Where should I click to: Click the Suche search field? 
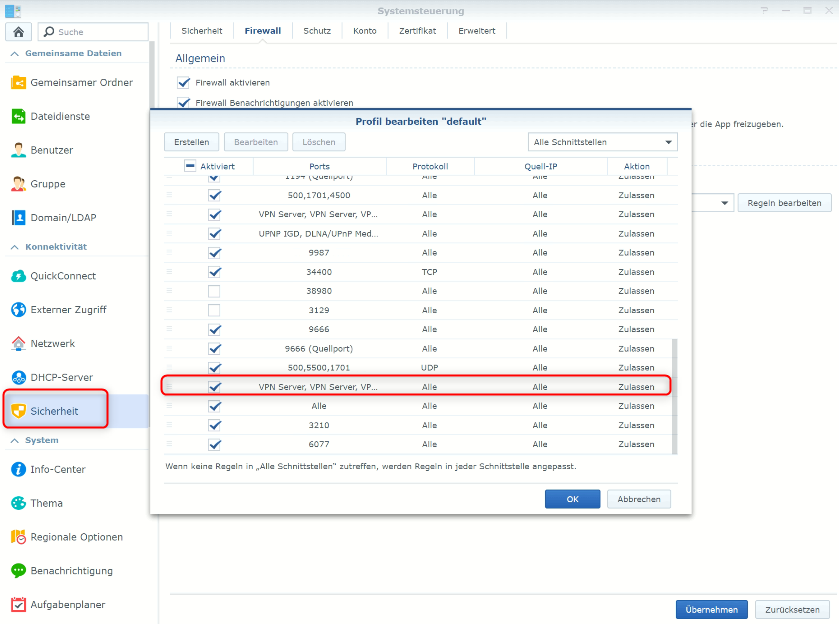(94, 32)
